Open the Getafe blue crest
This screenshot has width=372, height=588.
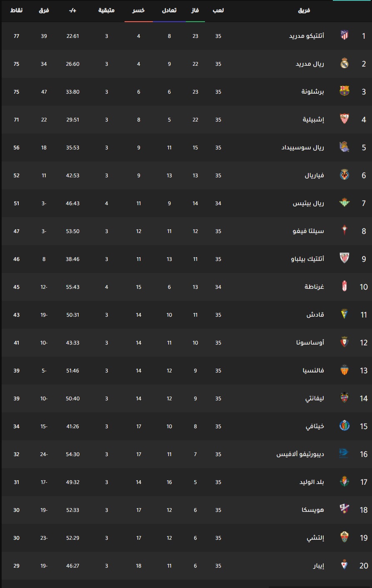tap(345, 425)
